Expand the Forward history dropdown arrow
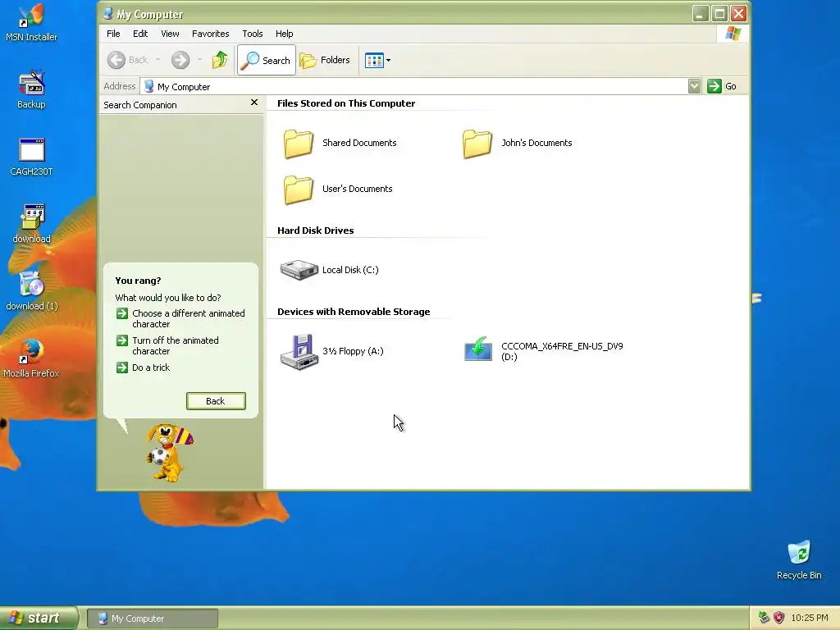Viewport: 840px width, 630px height. point(199,60)
